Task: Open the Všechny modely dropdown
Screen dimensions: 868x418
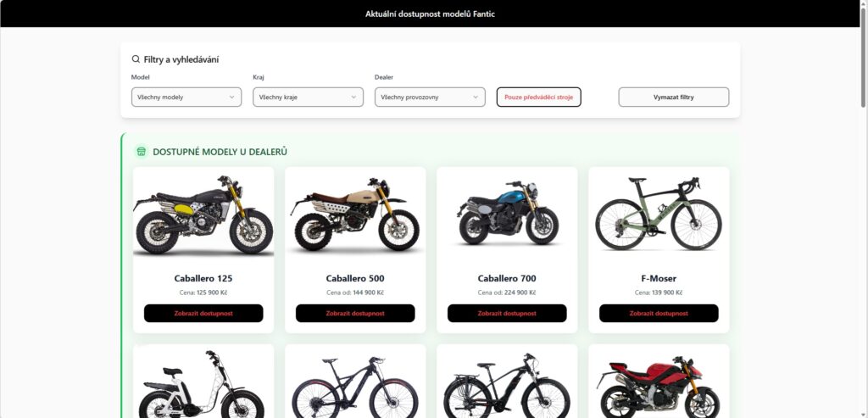Action: (x=186, y=97)
